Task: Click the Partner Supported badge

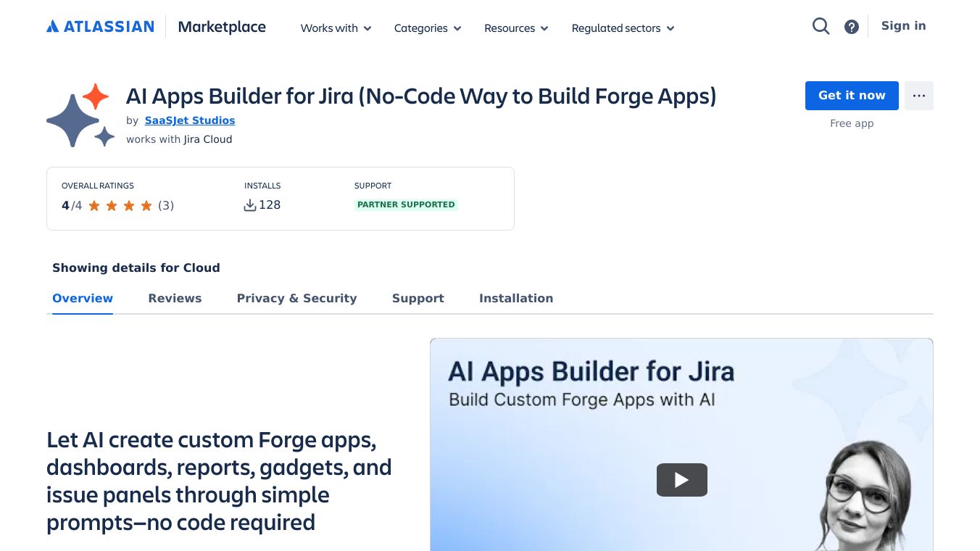Action: point(406,204)
